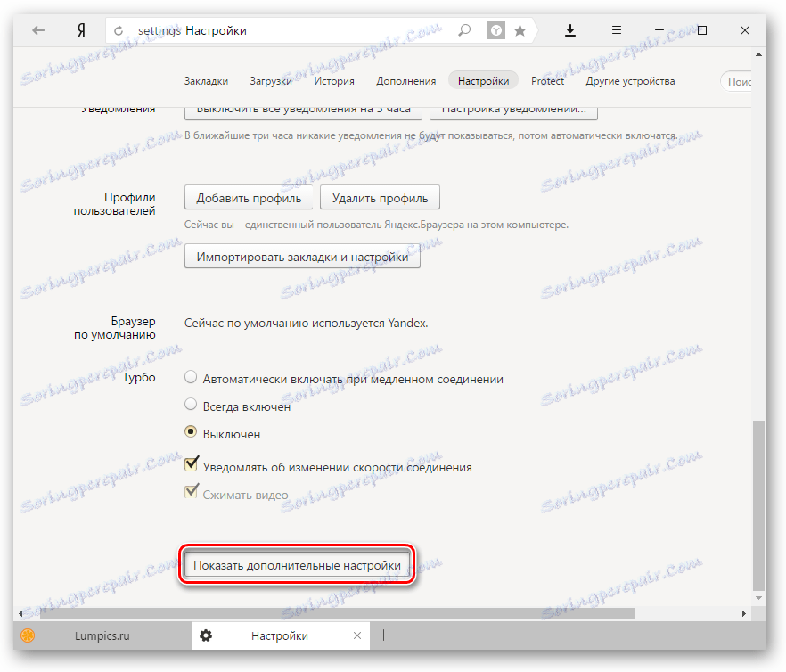Click the Добавить профиль button
Viewport: 786px width, 672px height.
(249, 198)
